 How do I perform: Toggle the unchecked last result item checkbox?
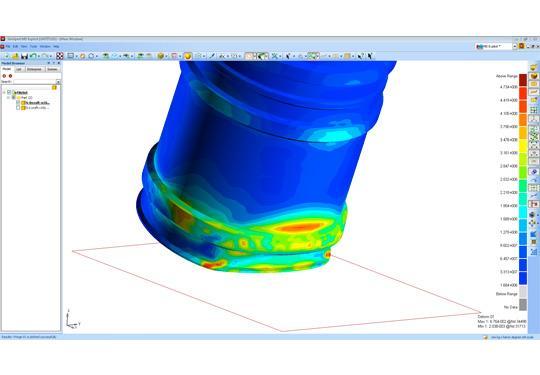[18, 108]
